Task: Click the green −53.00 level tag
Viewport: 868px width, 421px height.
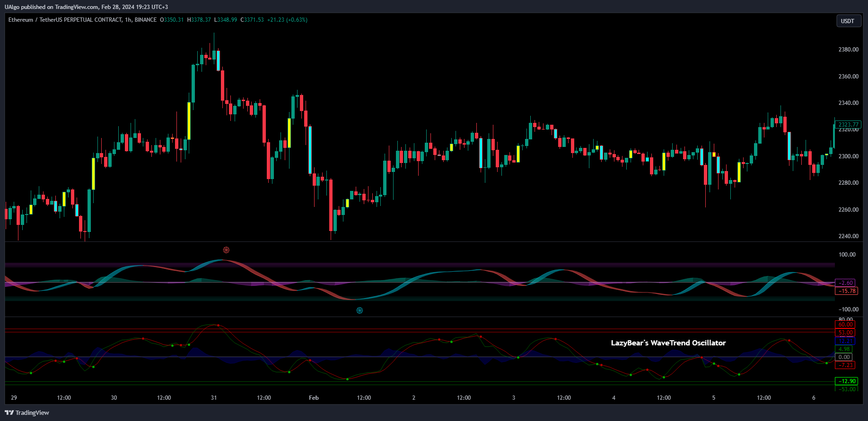Action: [846, 389]
